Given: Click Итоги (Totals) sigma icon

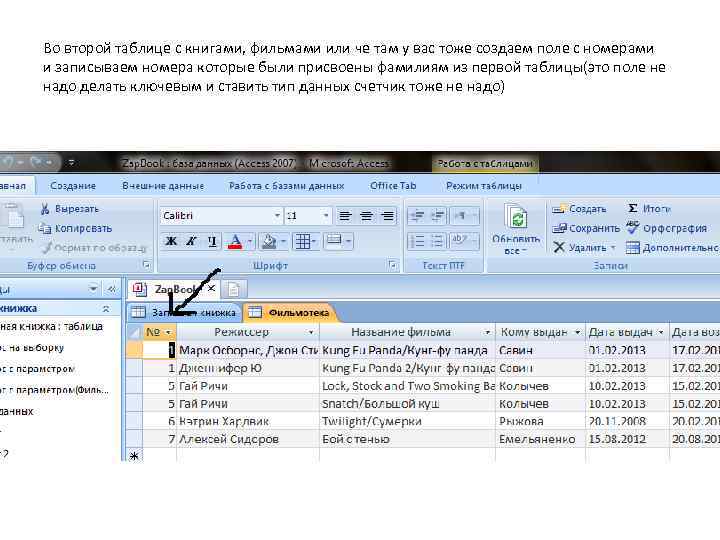Looking at the screenshot, I should 633,209.
